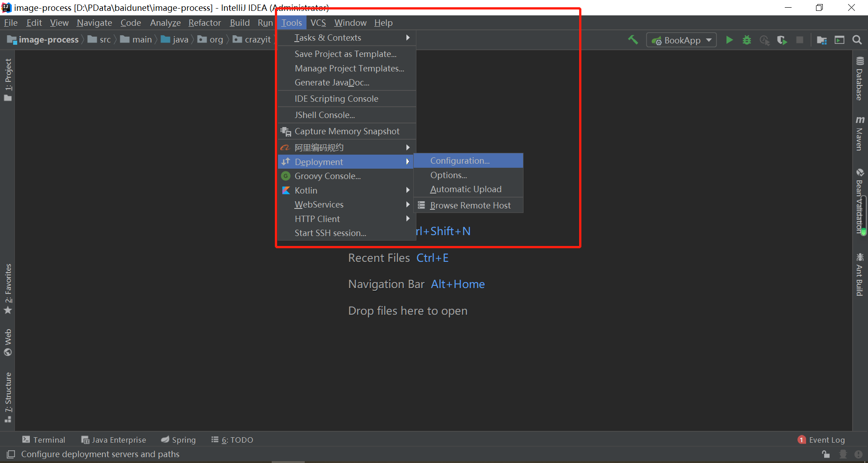The width and height of the screenshot is (868, 463).
Task: Open Deployment Configuration dialog
Action: tap(460, 161)
